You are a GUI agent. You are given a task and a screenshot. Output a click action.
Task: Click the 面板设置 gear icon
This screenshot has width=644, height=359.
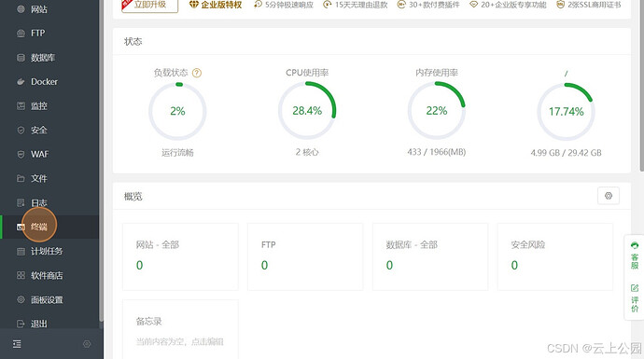(21, 299)
